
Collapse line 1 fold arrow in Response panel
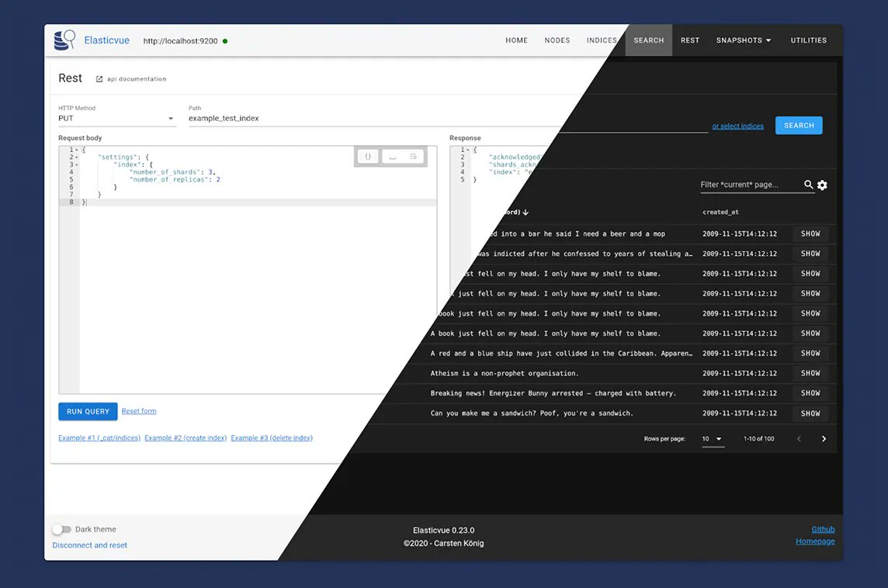coord(468,150)
